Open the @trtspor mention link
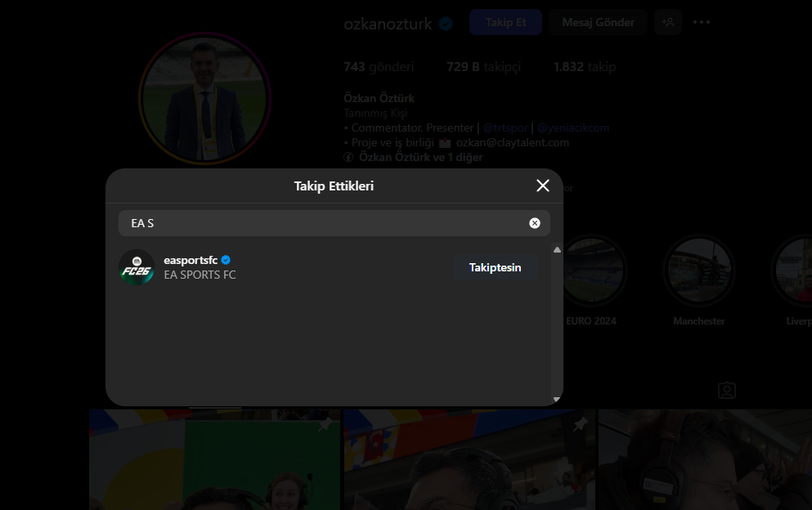This screenshot has width=812, height=510. tap(505, 127)
